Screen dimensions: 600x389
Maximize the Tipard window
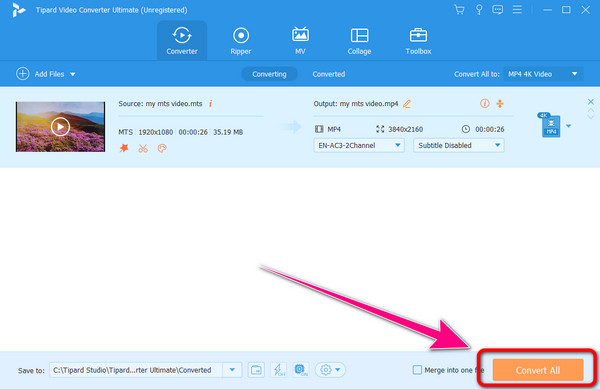tap(566, 10)
